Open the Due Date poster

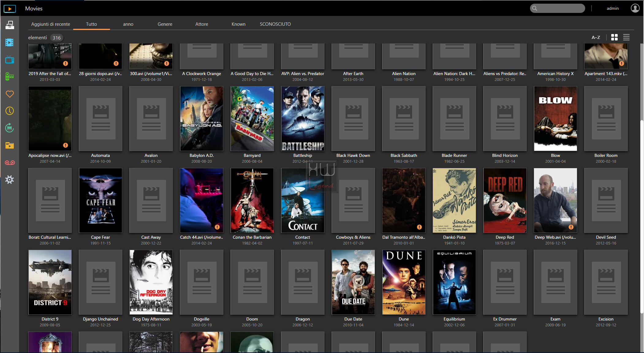point(353,282)
